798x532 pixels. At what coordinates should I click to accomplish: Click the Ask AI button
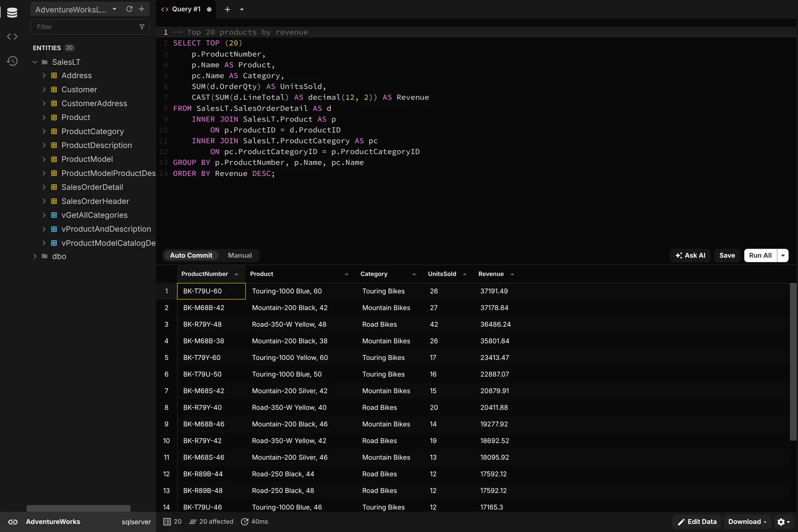pos(690,255)
